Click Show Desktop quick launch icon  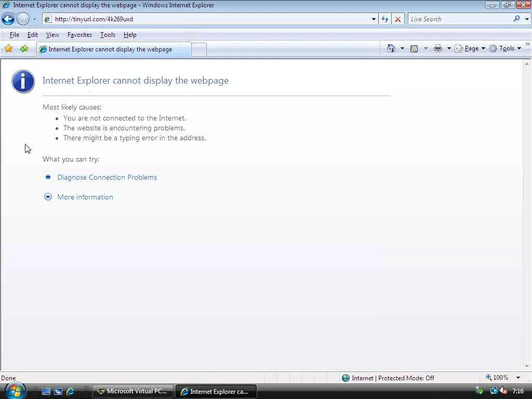tap(46, 392)
